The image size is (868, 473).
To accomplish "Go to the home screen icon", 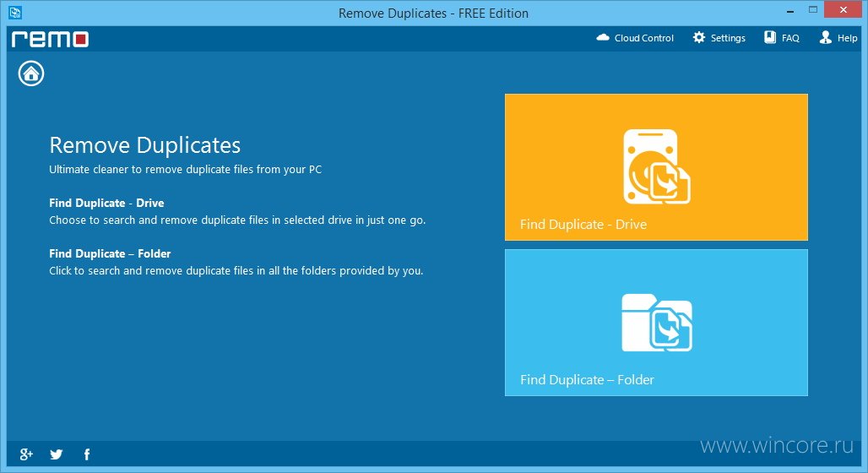I will [31, 73].
